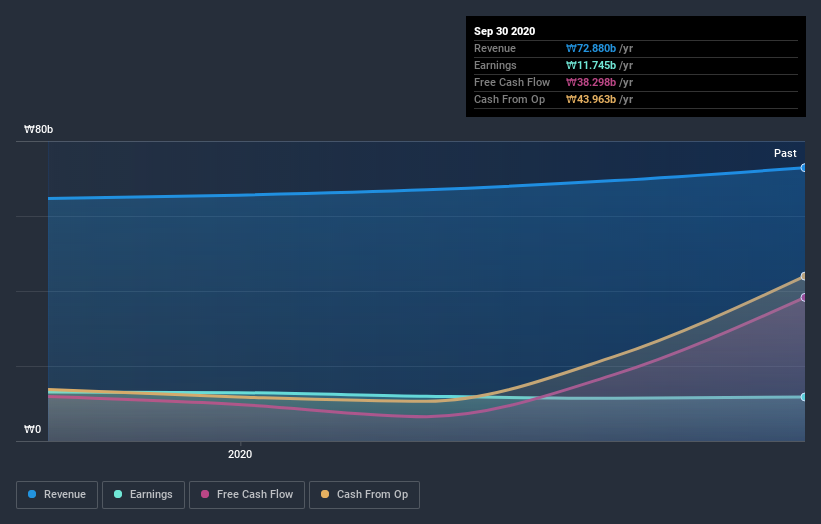
Task: Click the Free Cash Flow line endpoint marker
Action: (x=803, y=297)
